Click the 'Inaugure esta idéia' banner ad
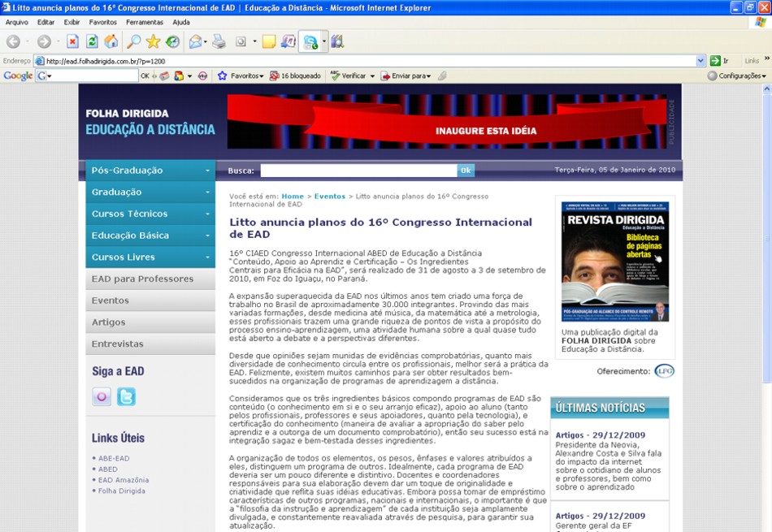 coord(447,122)
